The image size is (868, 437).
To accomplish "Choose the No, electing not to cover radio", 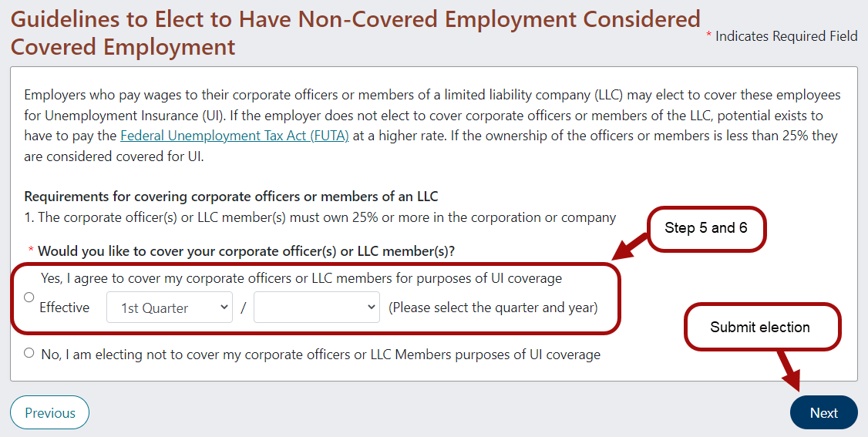I will (x=29, y=353).
